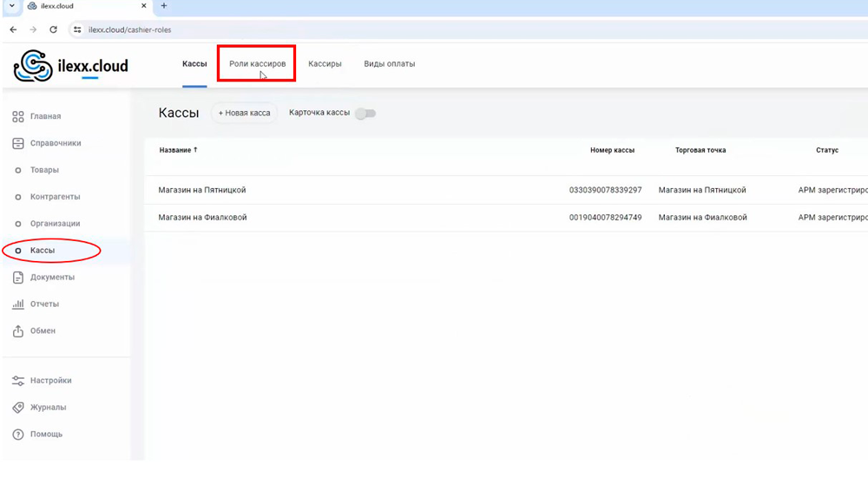Screen dimensions: 868x477
Task: Click the Документы document icon
Action: click(18, 278)
